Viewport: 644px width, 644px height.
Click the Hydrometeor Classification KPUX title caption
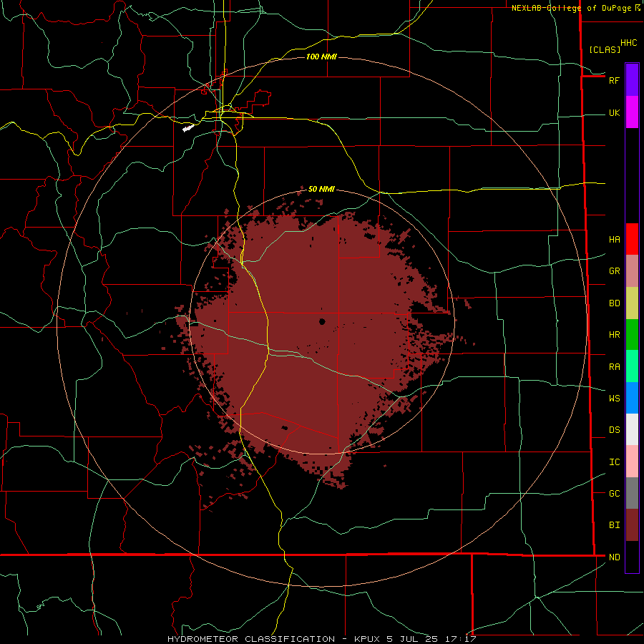[x=321, y=639]
